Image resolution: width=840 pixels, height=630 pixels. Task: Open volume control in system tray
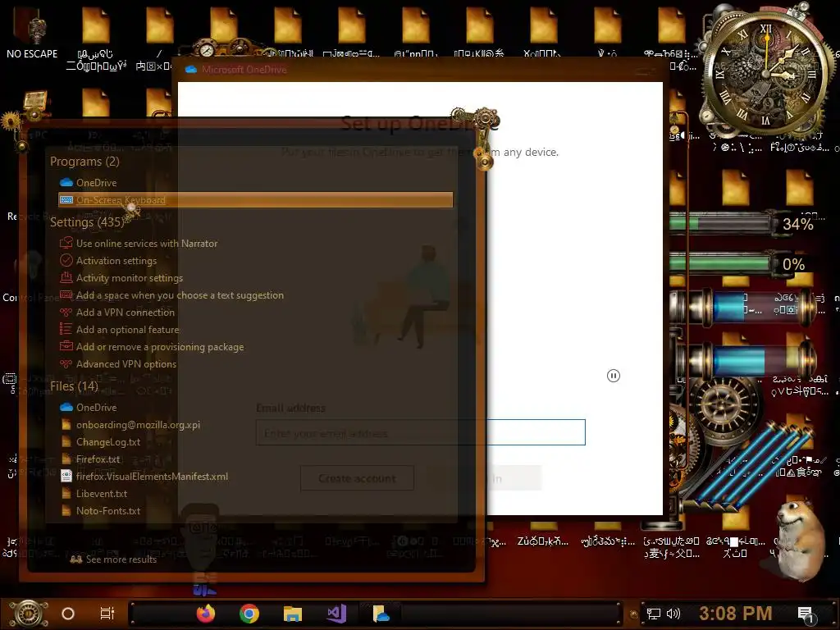[673, 614]
